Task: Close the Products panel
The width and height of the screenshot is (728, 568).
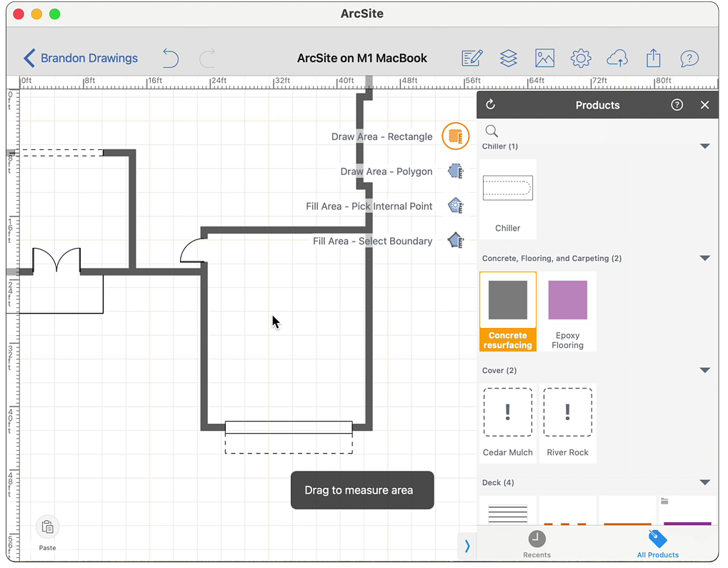Action: pyautogui.click(x=704, y=105)
